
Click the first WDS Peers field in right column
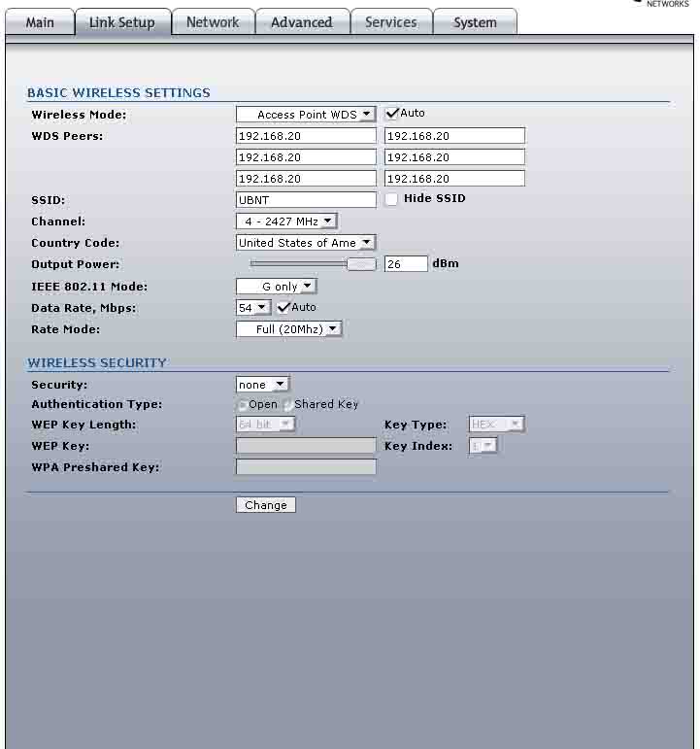tap(454, 136)
